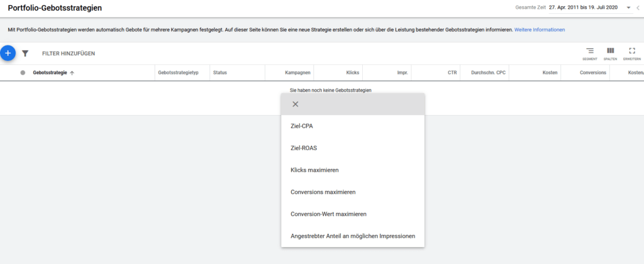
Task: Sort by the Klicks column header
Action: click(352, 73)
